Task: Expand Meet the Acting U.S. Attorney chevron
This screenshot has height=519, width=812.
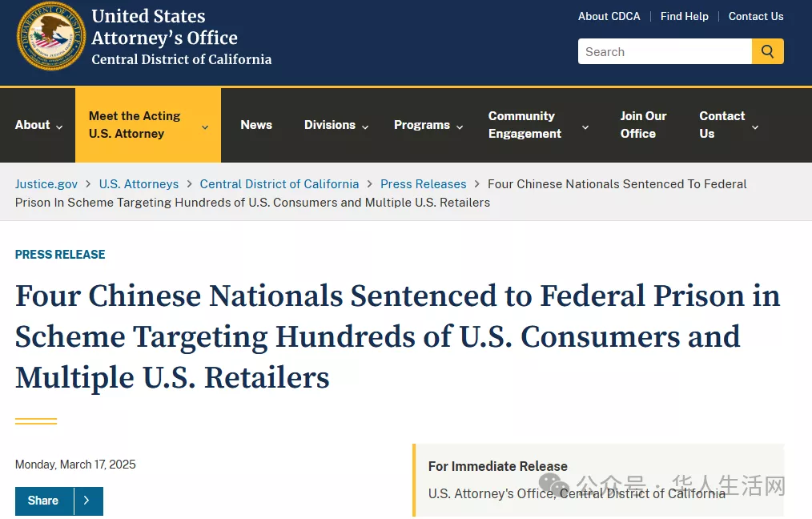Action: [205, 127]
